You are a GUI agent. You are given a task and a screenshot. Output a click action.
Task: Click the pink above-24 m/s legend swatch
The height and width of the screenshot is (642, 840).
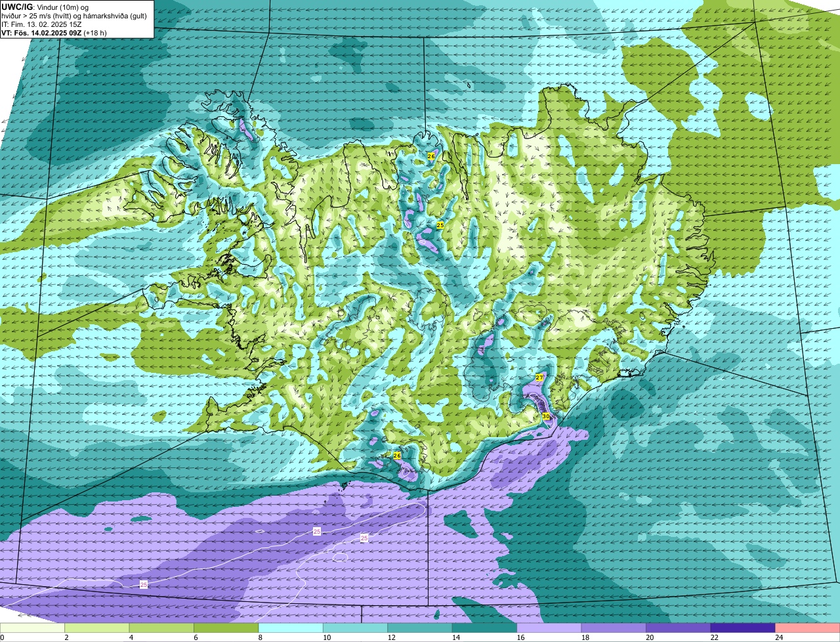coord(808,628)
